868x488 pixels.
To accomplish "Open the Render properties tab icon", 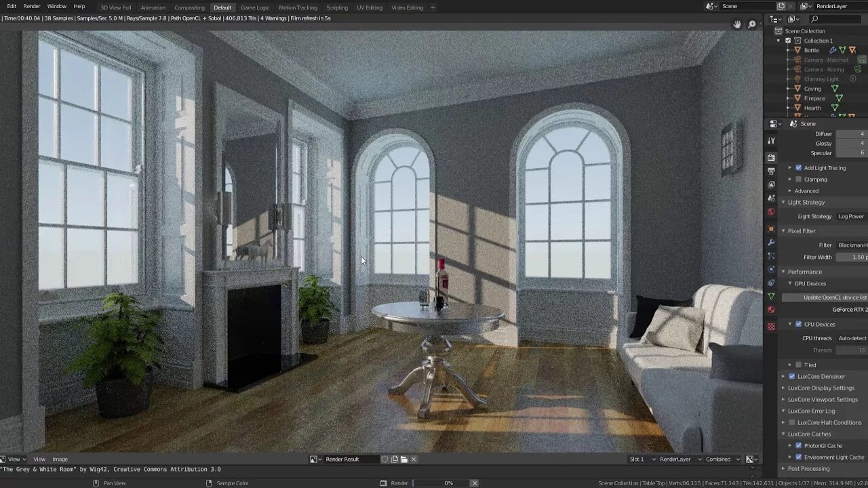I will tap(771, 157).
